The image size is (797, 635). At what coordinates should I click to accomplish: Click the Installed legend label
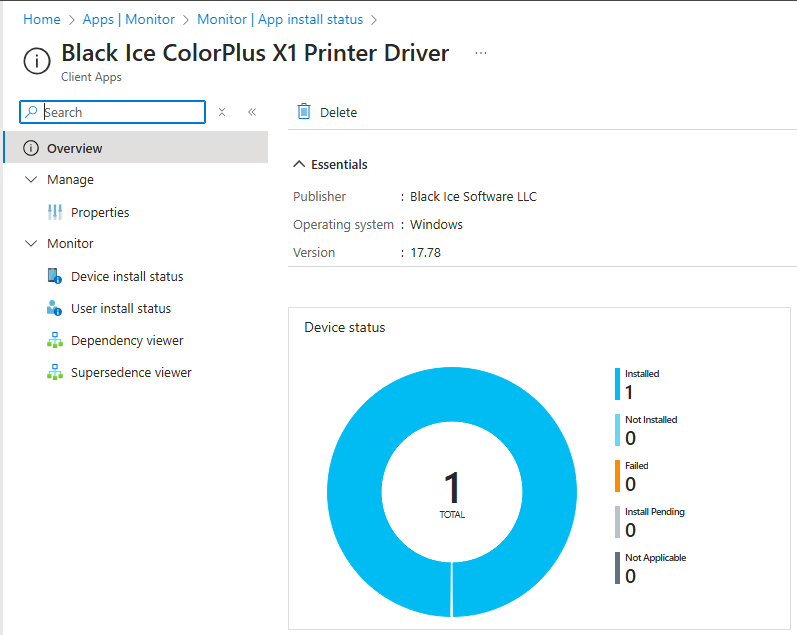(x=642, y=374)
